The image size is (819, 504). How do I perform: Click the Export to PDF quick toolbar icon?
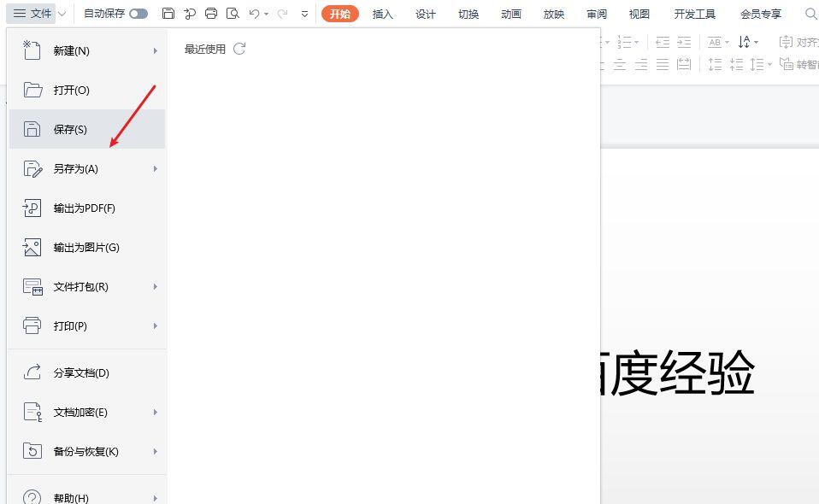tap(190, 14)
